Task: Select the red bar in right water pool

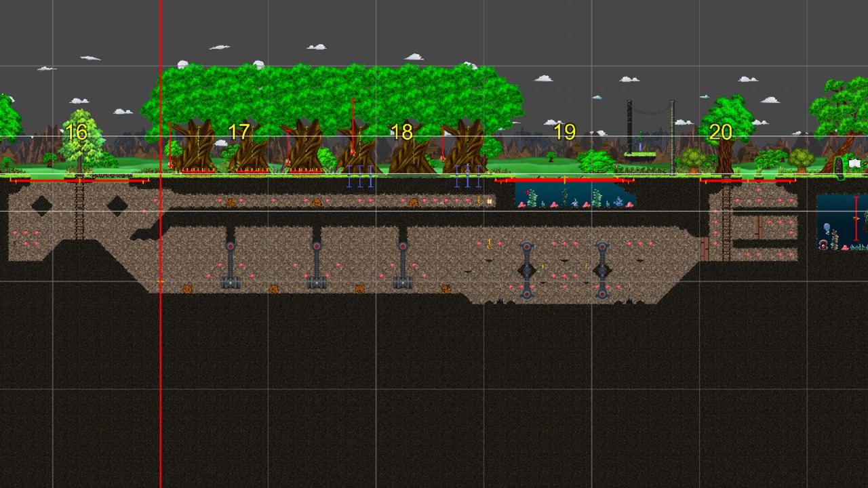Action: click(856, 218)
